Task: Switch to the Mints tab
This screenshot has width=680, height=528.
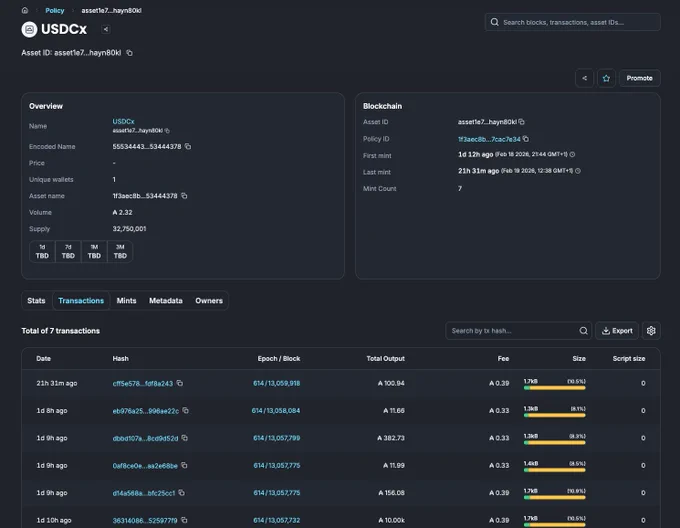Action: point(126,300)
